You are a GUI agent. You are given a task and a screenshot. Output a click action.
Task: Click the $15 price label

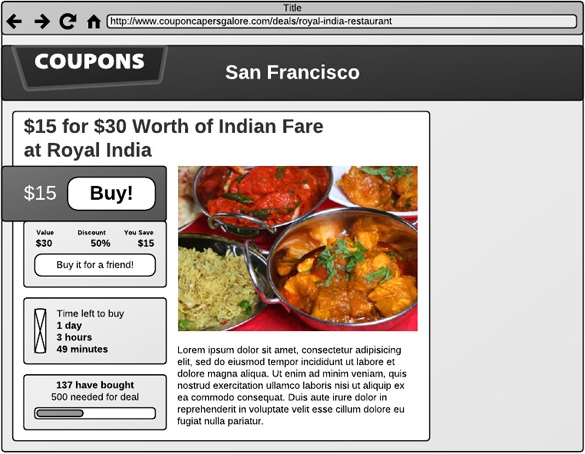point(40,193)
